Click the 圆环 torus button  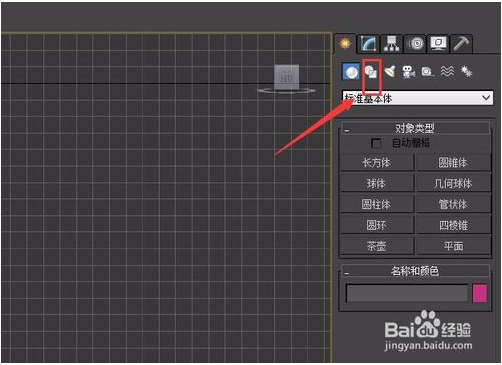click(377, 225)
